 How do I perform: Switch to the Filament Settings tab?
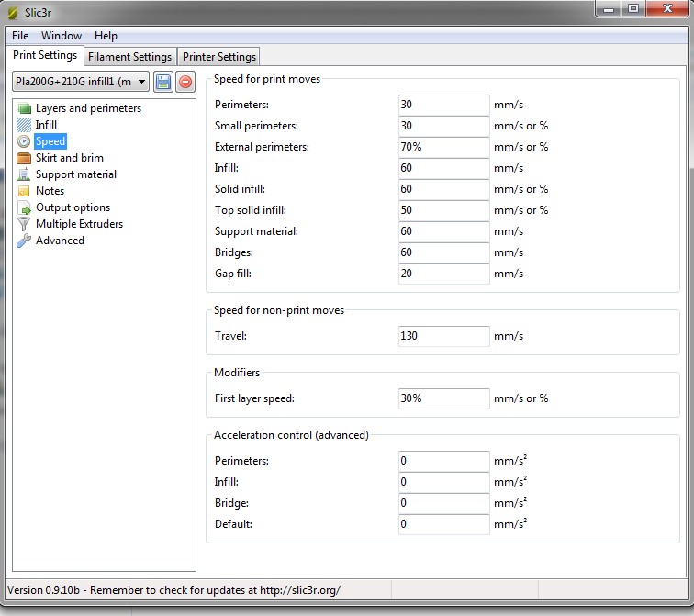coord(129,57)
